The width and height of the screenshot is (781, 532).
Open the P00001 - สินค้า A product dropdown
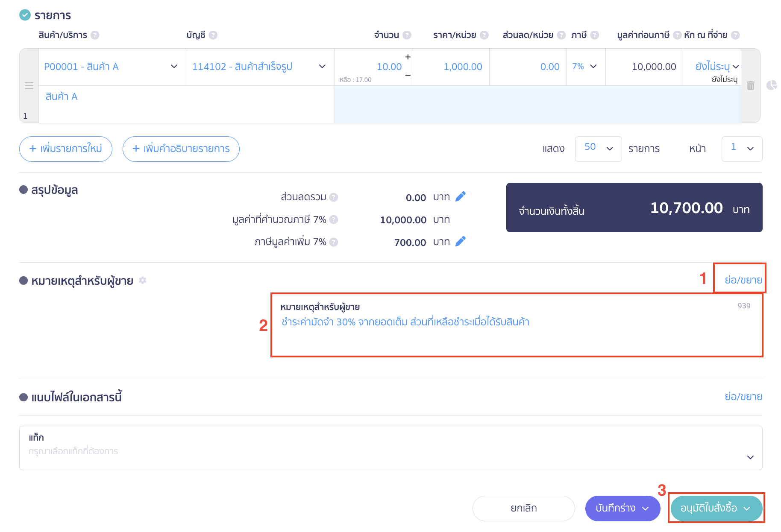pyautogui.click(x=174, y=67)
